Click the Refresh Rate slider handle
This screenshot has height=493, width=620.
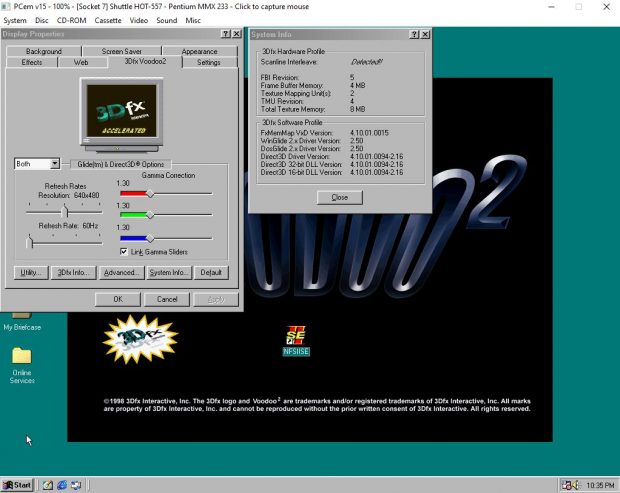point(29,242)
